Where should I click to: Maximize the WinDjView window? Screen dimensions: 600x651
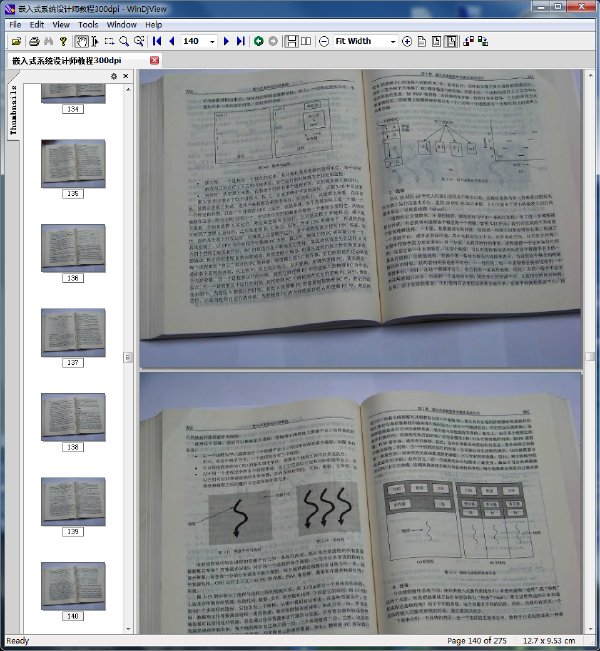(558, 7)
